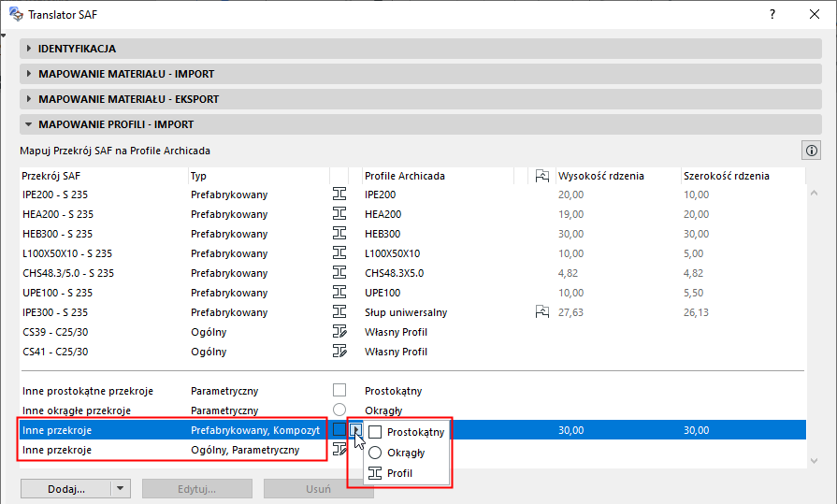Click the Wysokość rdzenia column header
The width and height of the screenshot is (837, 504).
coord(618,176)
